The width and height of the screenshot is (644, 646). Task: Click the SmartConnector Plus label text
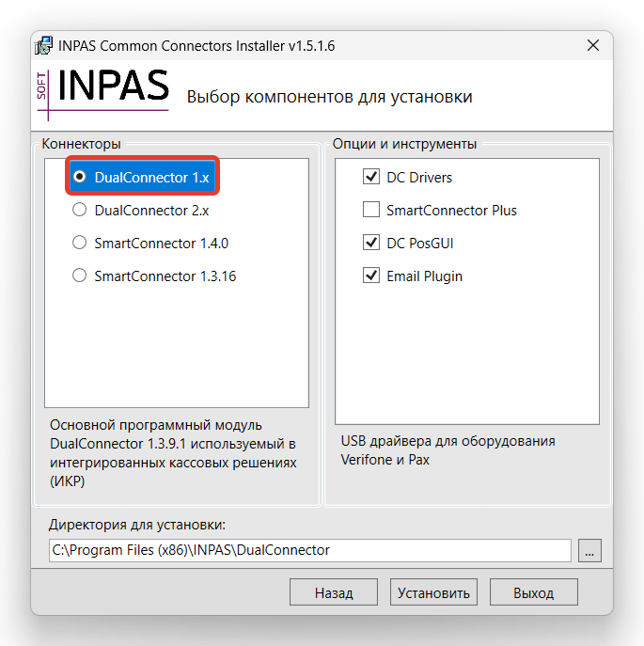click(x=451, y=210)
